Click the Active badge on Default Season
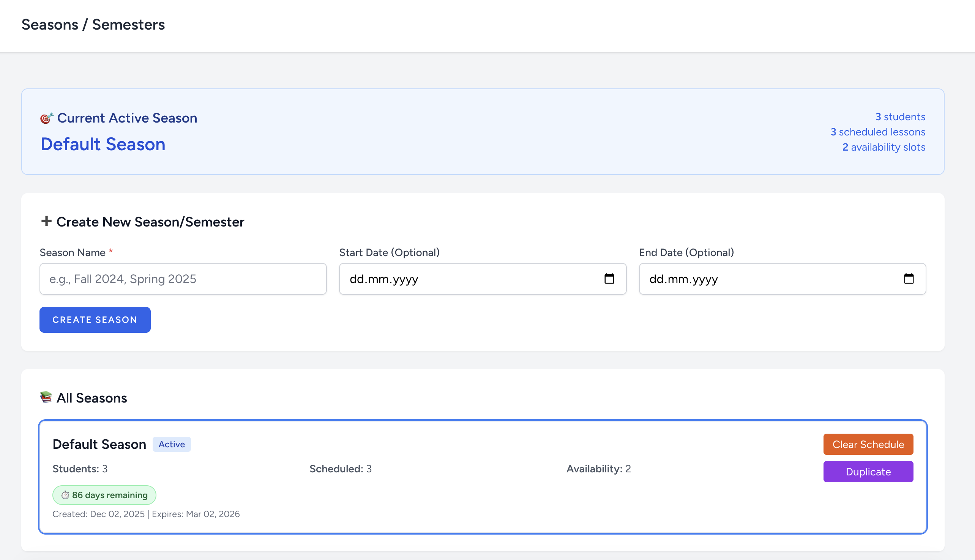The image size is (975, 560). click(x=172, y=444)
